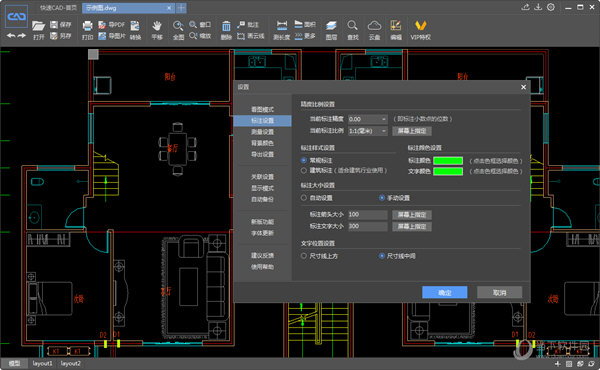Click the Print (打印) icon

coord(87,26)
